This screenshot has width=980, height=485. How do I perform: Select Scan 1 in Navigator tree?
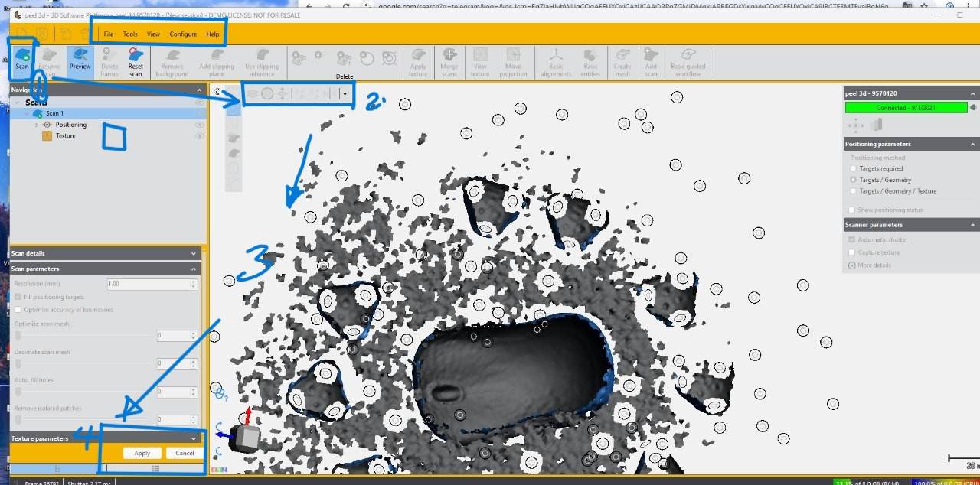(107, 113)
